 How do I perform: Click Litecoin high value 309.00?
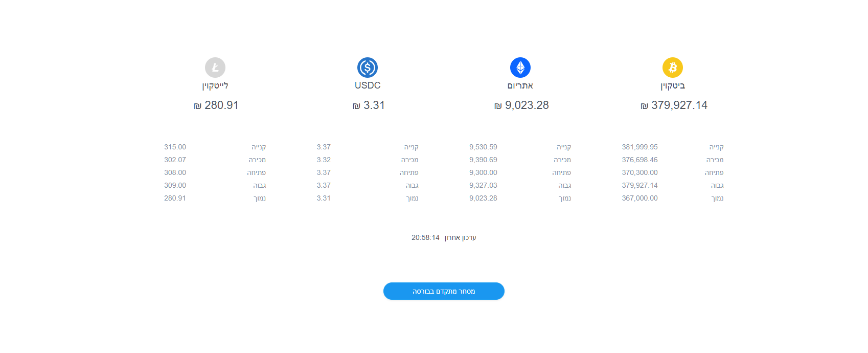[175, 185]
